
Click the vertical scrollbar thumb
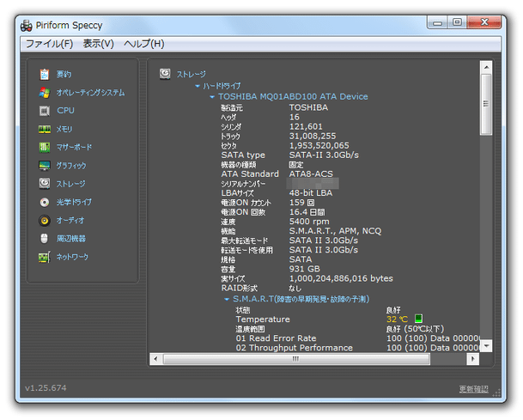(486, 105)
